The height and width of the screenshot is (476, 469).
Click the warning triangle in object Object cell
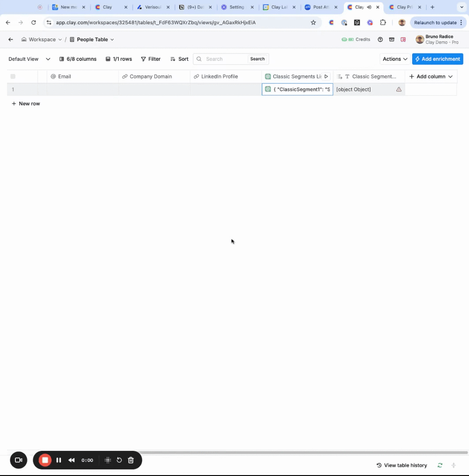click(x=399, y=89)
